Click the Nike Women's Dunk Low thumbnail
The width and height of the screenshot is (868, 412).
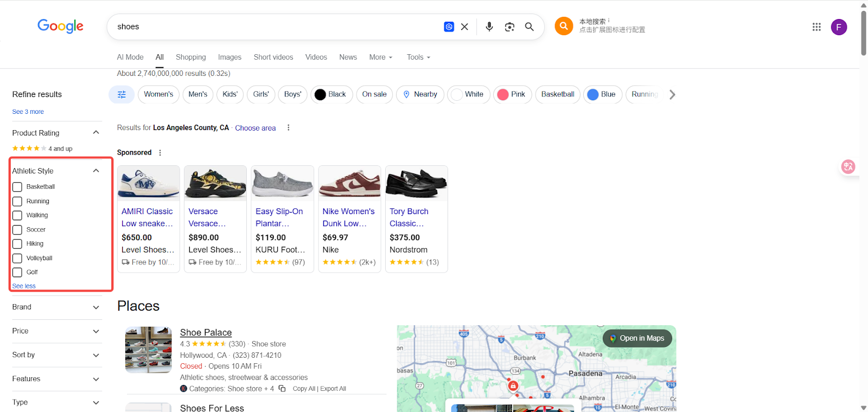pyautogui.click(x=349, y=183)
